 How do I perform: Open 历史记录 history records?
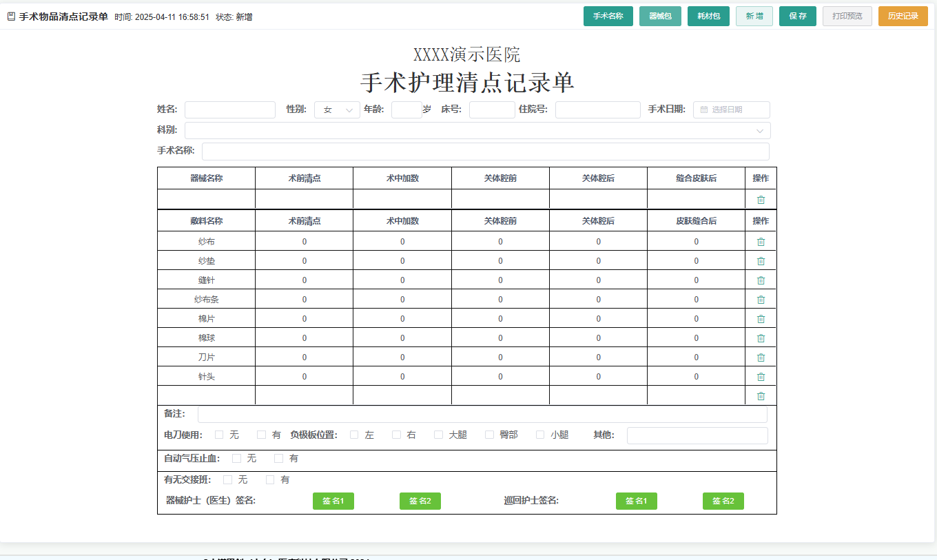coord(903,16)
